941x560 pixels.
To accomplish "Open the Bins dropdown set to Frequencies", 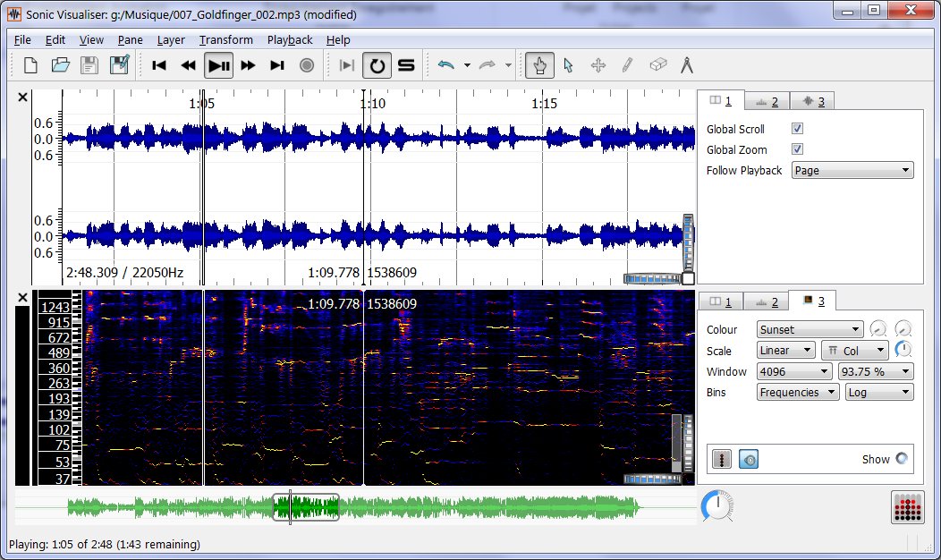I will click(798, 392).
